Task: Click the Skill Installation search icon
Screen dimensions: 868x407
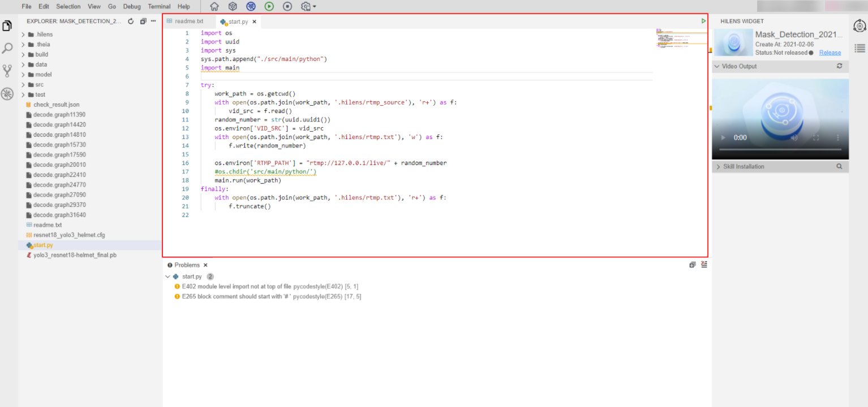Action: click(x=839, y=167)
